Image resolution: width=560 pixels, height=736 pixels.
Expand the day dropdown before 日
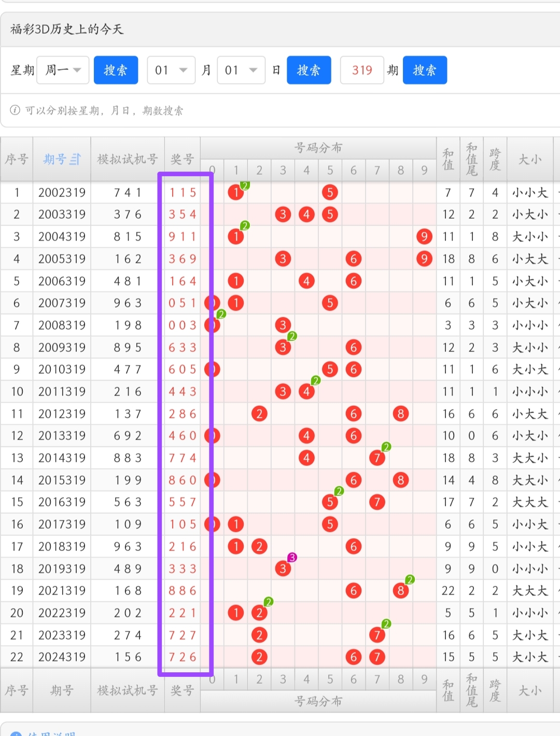241,70
